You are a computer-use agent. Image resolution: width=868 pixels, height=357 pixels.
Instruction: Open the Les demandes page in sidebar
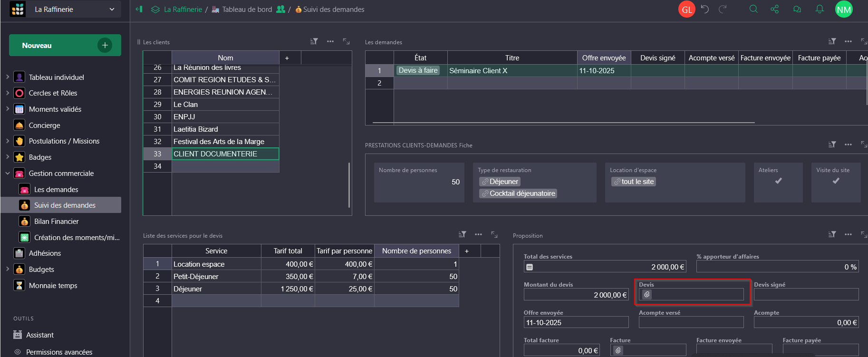pos(56,190)
